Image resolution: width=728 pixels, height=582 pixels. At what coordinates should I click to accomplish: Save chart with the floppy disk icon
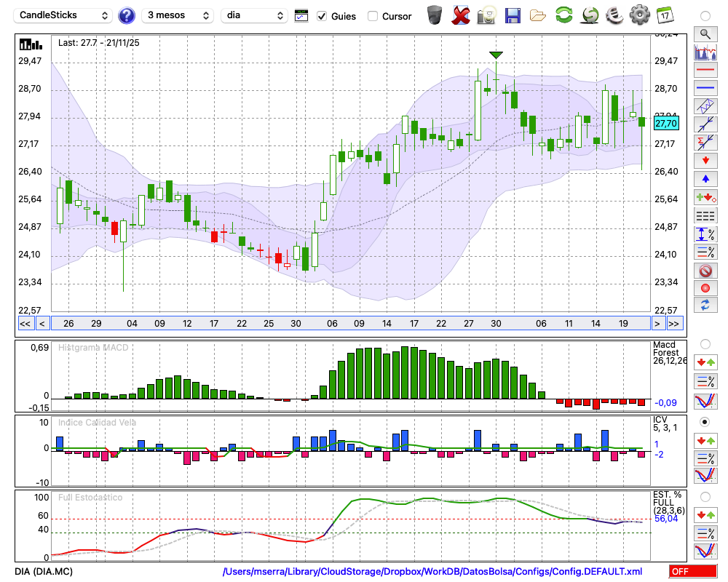coord(513,15)
